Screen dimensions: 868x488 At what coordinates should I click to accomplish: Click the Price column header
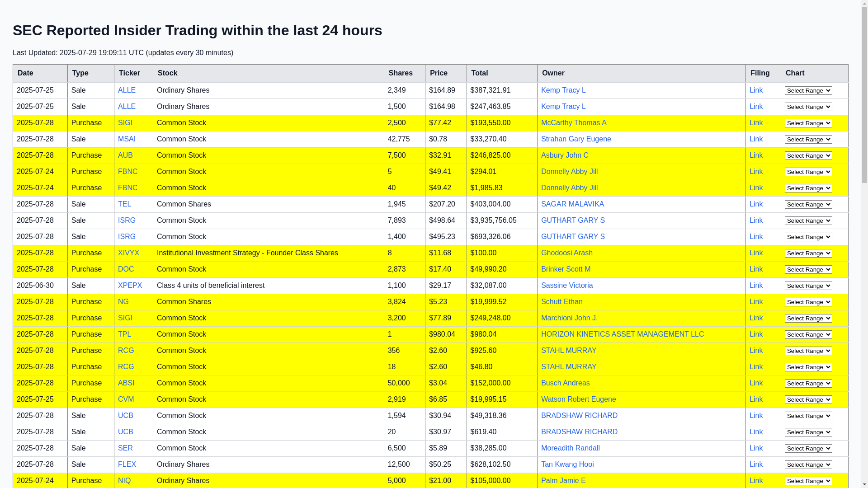coord(446,73)
